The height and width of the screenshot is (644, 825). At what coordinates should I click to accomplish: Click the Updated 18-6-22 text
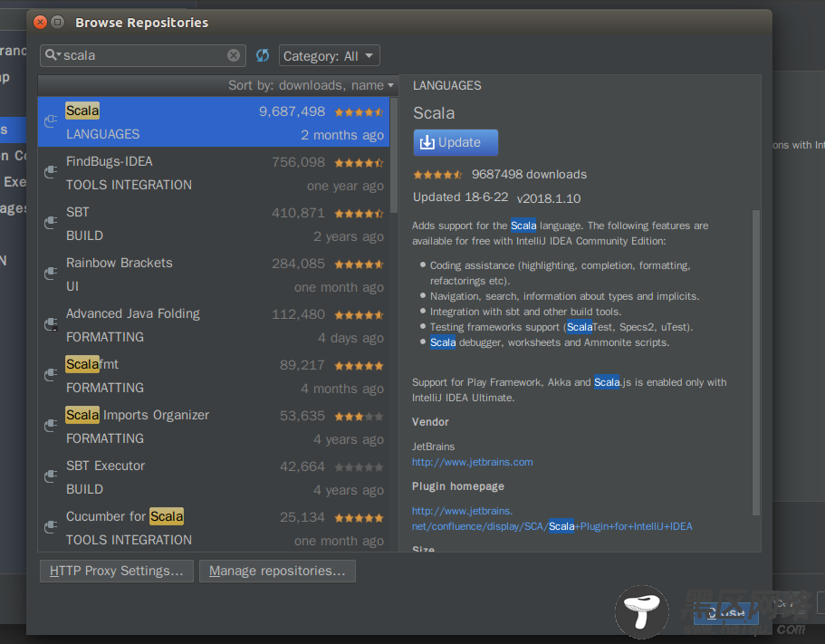point(460,197)
